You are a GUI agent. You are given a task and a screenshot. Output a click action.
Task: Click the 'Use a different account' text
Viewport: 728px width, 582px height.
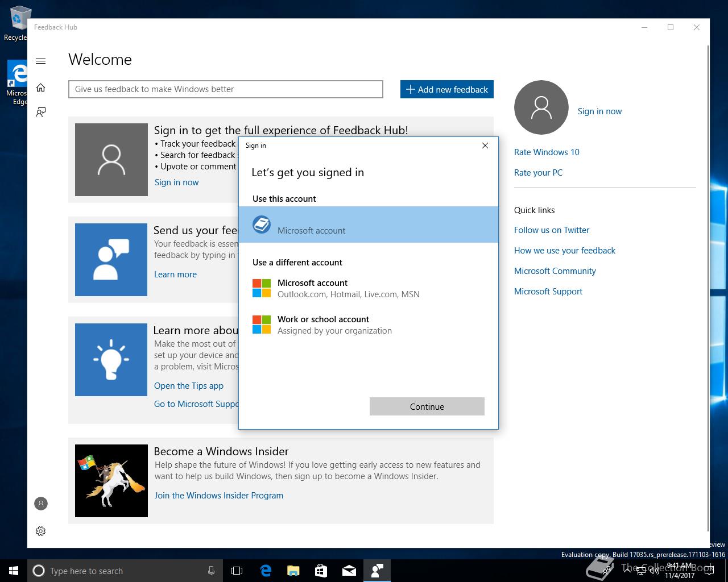click(x=297, y=263)
